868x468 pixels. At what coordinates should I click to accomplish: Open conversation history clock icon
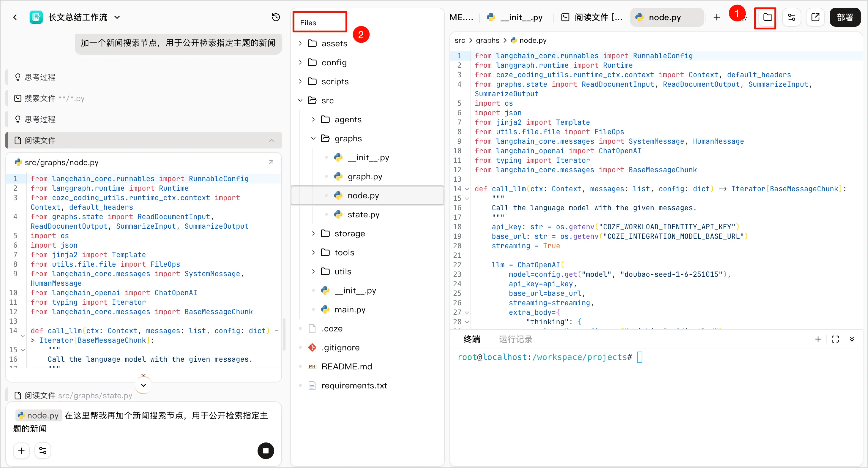click(276, 17)
